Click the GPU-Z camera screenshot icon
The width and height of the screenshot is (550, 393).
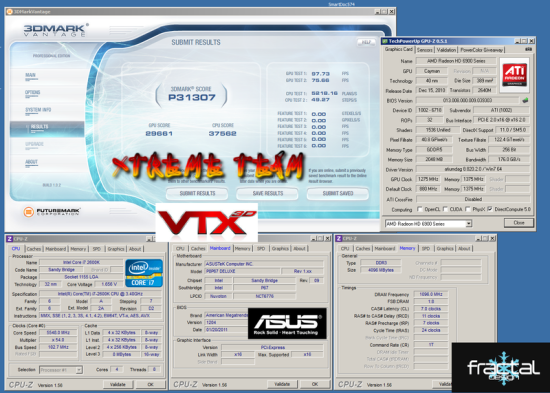point(528,49)
